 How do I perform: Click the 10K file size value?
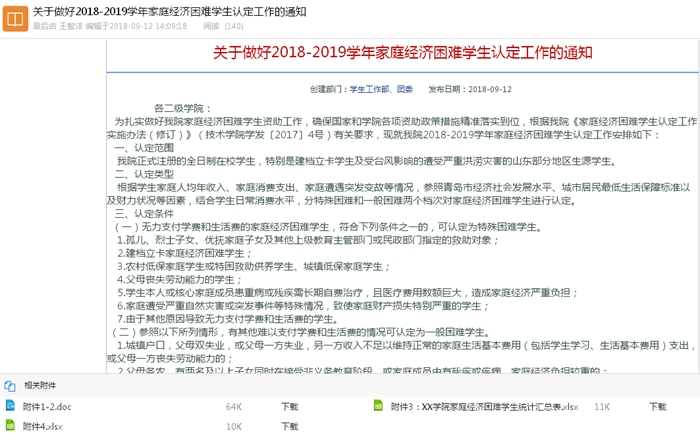tap(233, 426)
